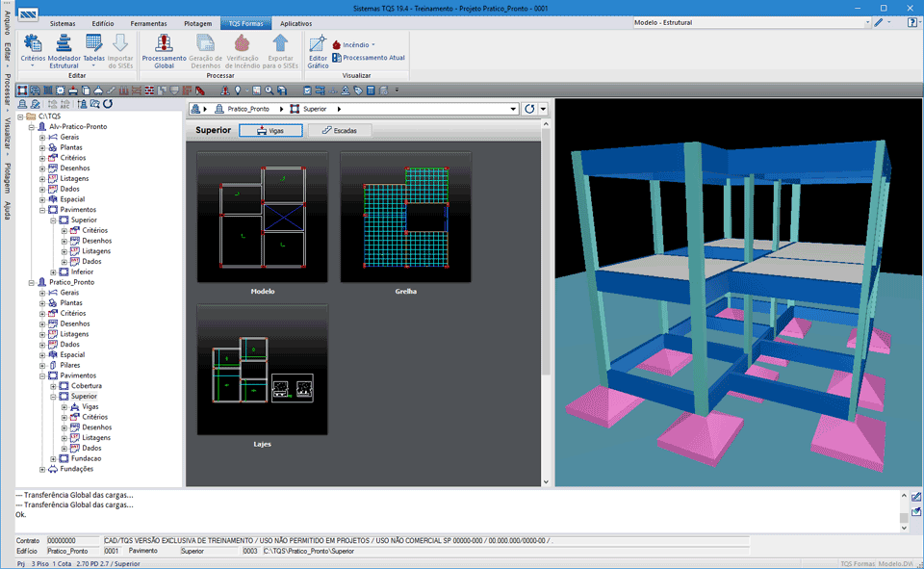Switch to the TQS Formas ribbon tab
This screenshot has width=924, height=569.
coord(244,23)
